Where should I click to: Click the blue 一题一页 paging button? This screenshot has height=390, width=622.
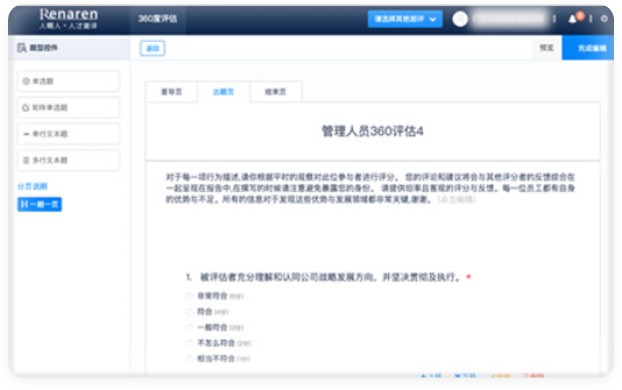pos(39,204)
